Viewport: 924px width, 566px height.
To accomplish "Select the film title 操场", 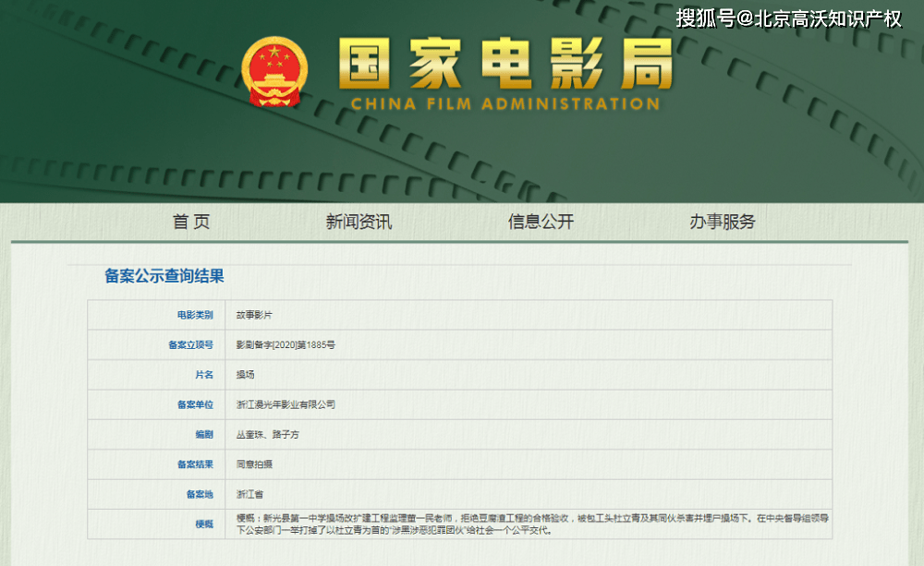I will coord(246,375).
